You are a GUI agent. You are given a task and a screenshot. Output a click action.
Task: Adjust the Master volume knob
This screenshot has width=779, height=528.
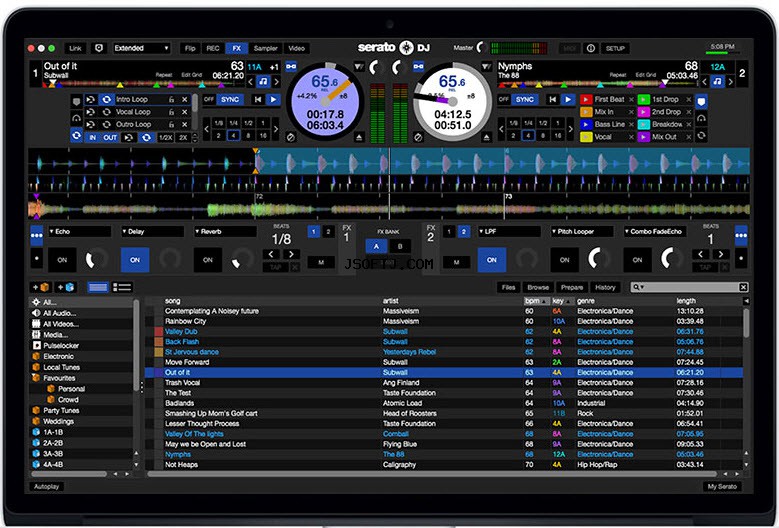(481, 48)
